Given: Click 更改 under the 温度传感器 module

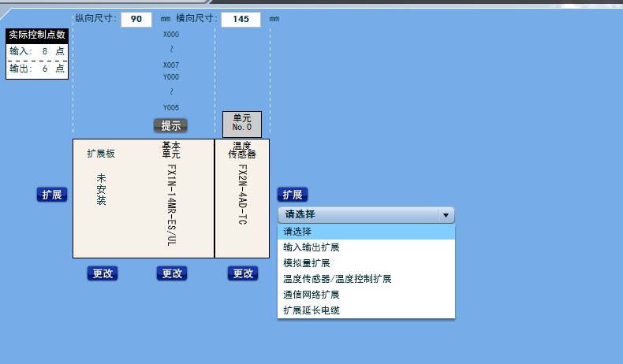Looking at the screenshot, I should 243,273.
